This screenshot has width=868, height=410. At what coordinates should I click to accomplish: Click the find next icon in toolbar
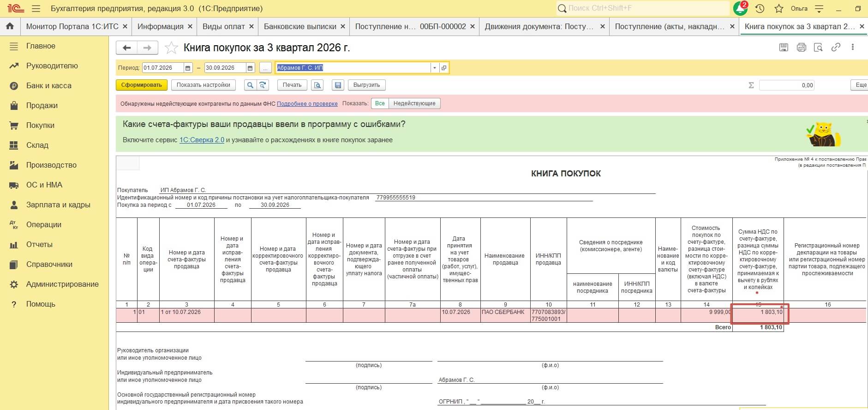coord(263,85)
